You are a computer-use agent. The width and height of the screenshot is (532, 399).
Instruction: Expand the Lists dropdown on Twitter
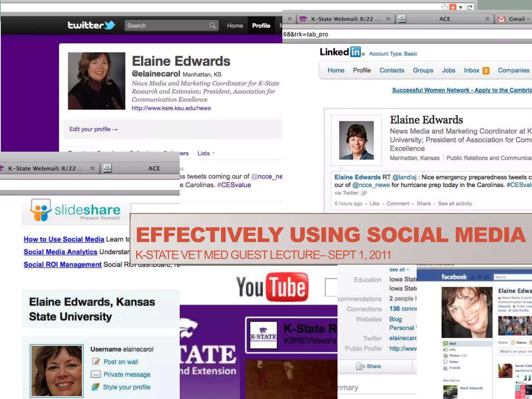pyautogui.click(x=206, y=153)
